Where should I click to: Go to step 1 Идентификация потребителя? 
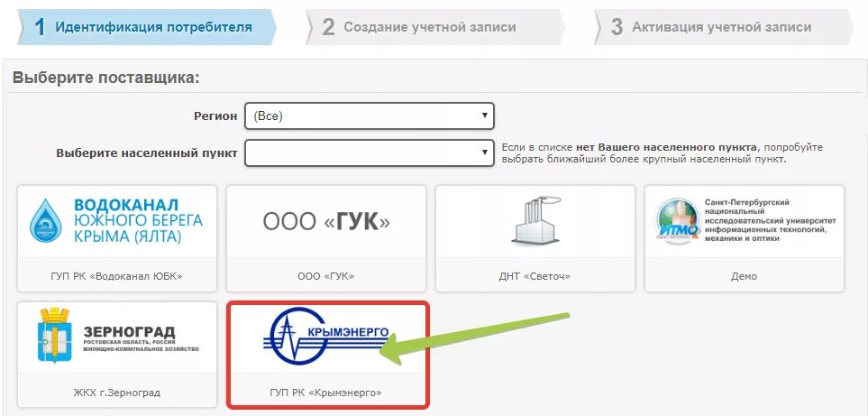click(147, 26)
